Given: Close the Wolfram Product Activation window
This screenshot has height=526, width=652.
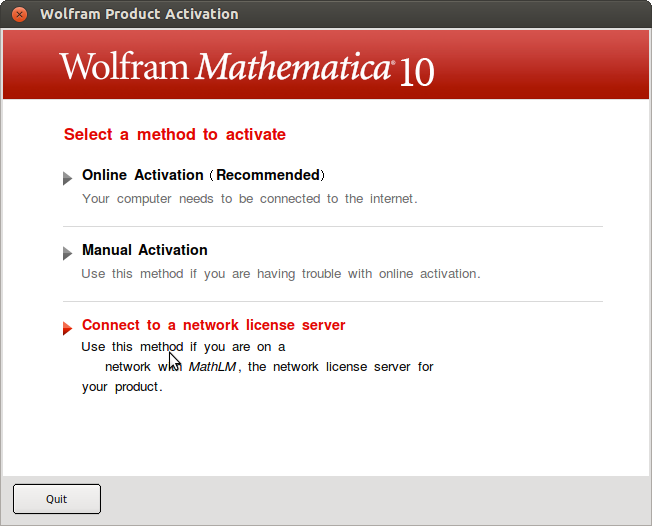Looking at the screenshot, I should 19,14.
